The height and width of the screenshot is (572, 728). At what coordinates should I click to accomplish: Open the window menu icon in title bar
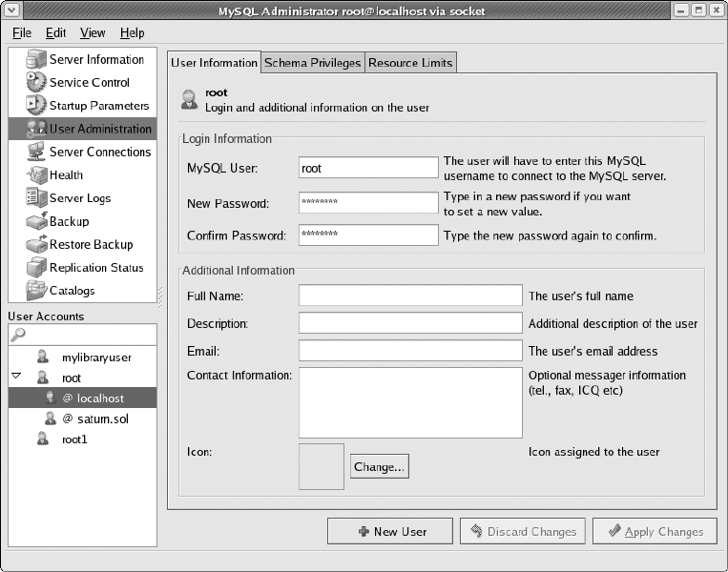(x=11, y=10)
